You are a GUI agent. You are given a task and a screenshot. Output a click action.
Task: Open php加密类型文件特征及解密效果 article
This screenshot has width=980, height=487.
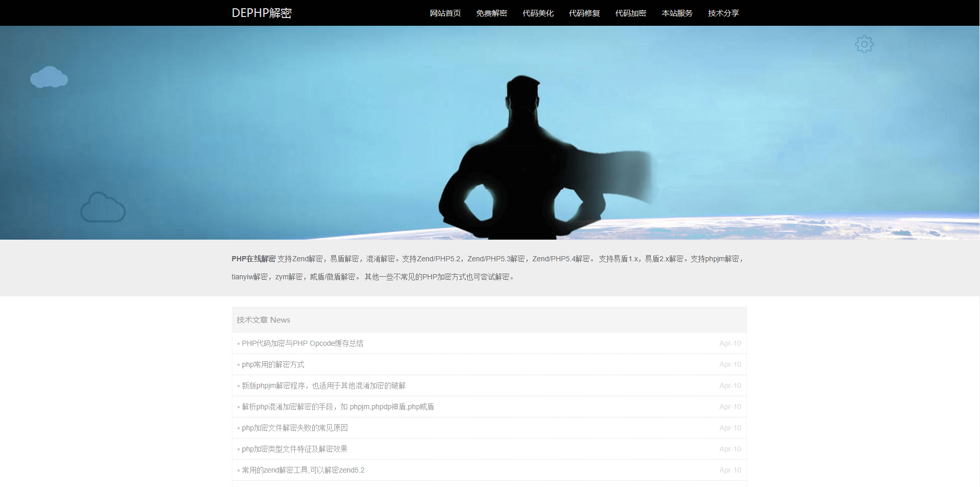pos(295,449)
